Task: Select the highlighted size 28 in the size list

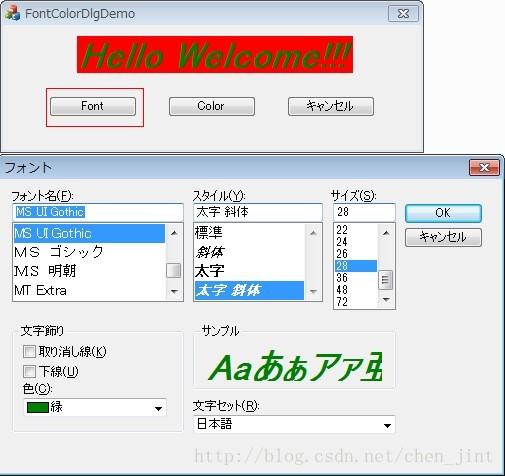Action: [x=356, y=266]
